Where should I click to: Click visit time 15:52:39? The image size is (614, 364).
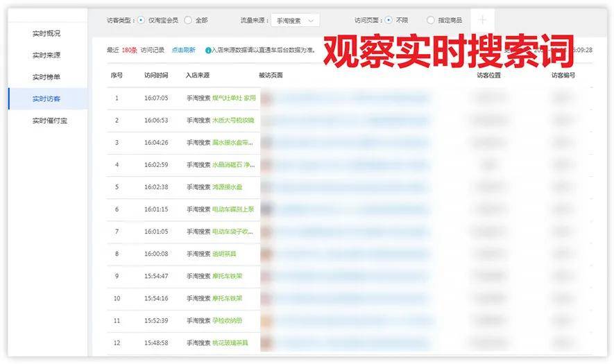click(156, 321)
